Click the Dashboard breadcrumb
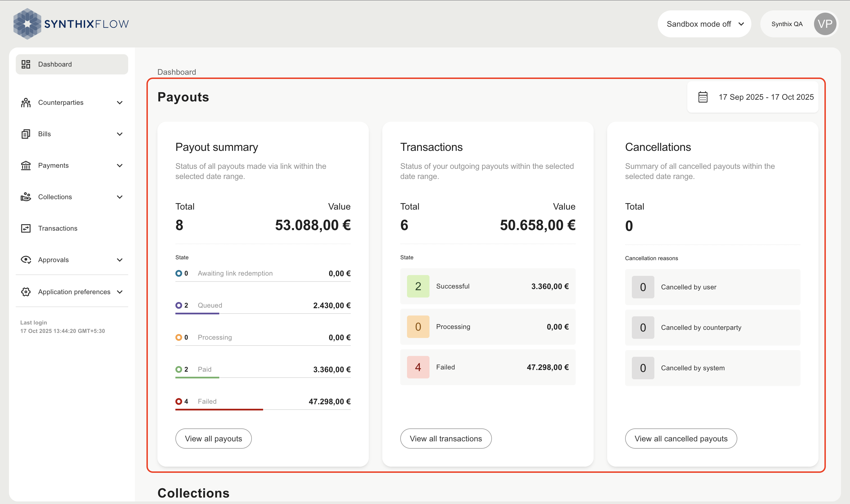This screenshot has width=850, height=504. (177, 72)
